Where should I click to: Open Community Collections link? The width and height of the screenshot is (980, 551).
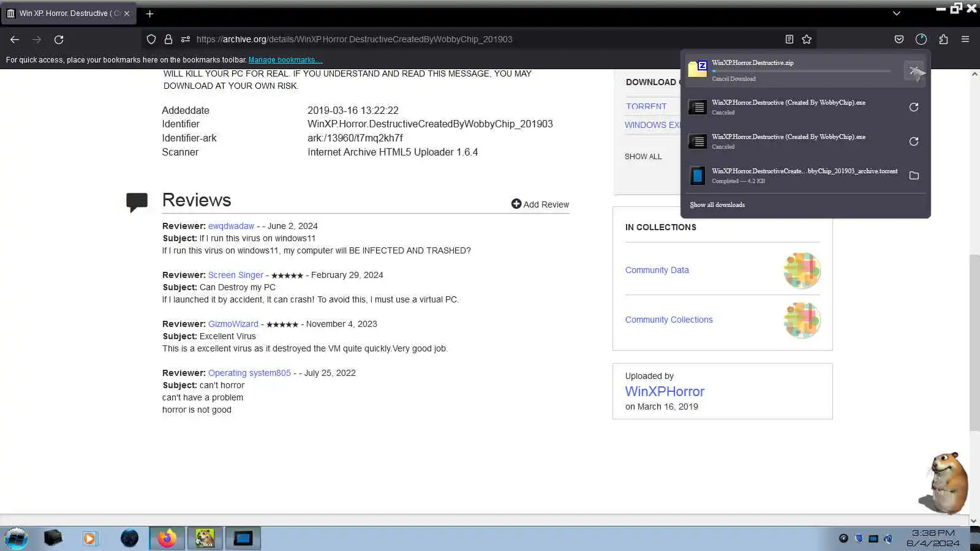point(669,320)
